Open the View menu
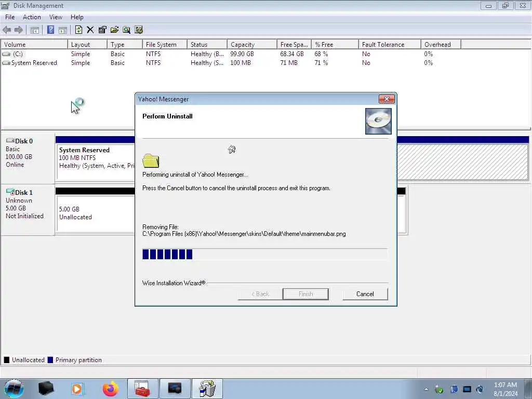532x399 pixels. tap(56, 17)
